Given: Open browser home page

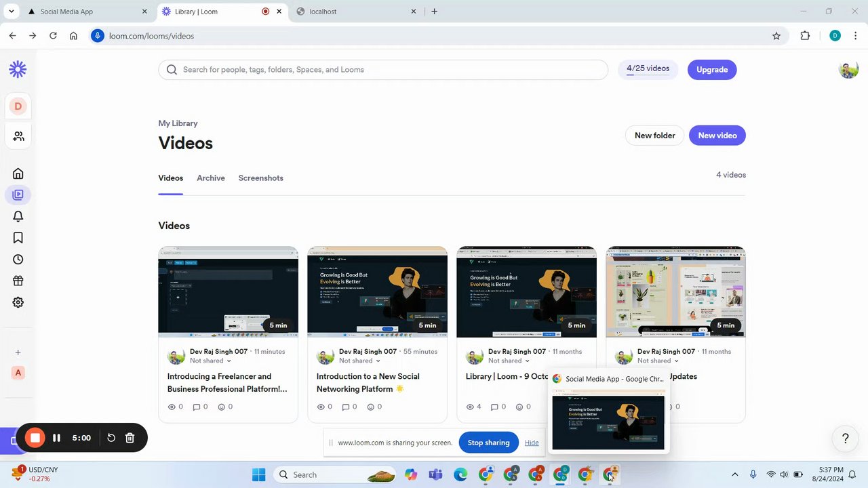Looking at the screenshot, I should (x=73, y=36).
